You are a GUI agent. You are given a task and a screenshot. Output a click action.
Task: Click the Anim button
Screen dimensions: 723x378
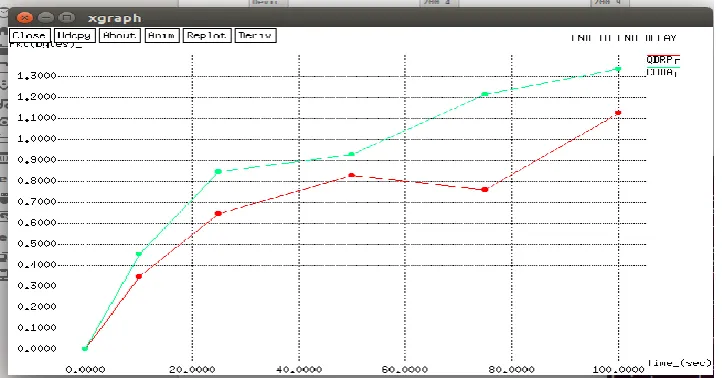tap(162, 35)
